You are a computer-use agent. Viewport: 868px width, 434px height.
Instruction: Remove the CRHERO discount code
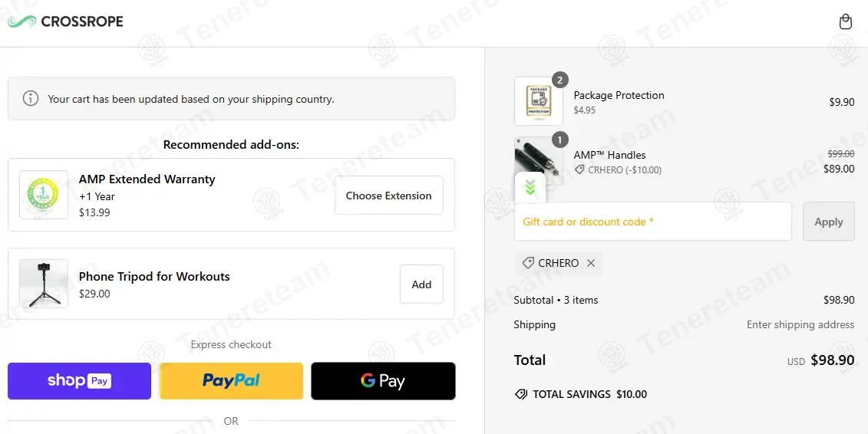coord(591,263)
